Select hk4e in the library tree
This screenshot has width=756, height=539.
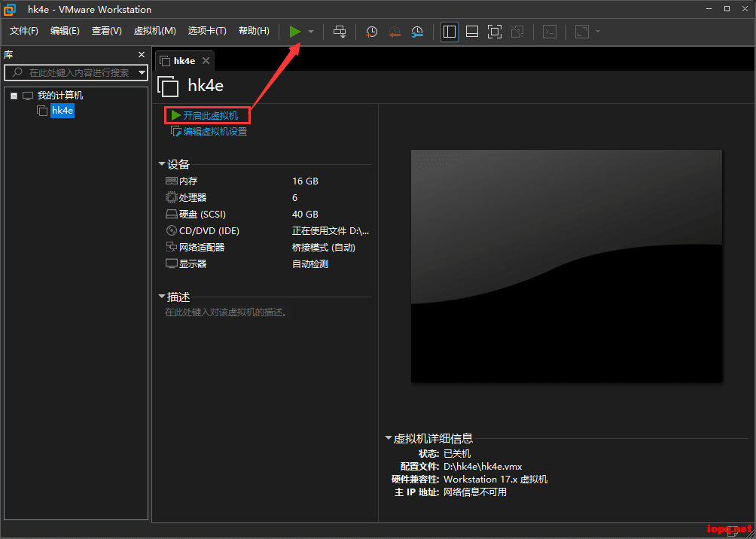[62, 111]
